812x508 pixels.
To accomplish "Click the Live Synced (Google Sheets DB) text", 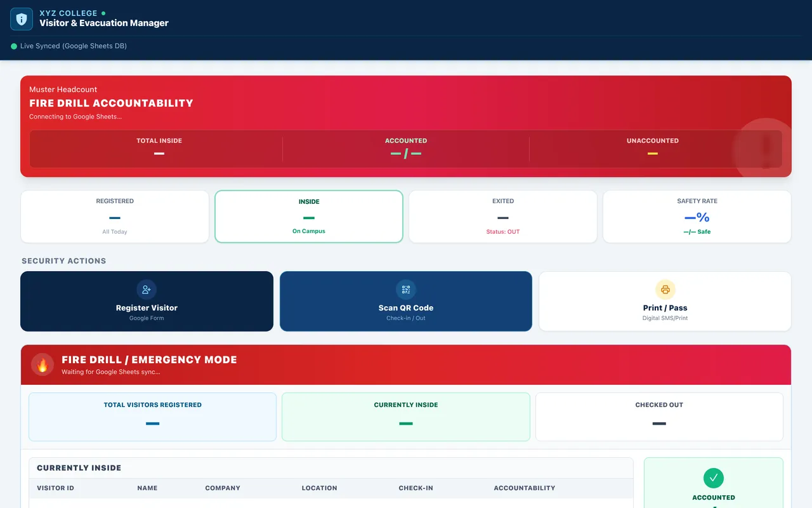I will (74, 46).
